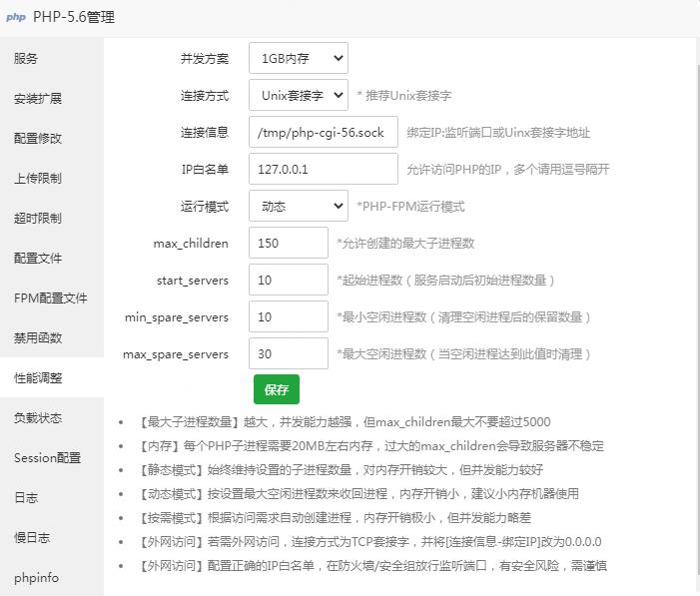Open phpinfo tab

coord(52,577)
